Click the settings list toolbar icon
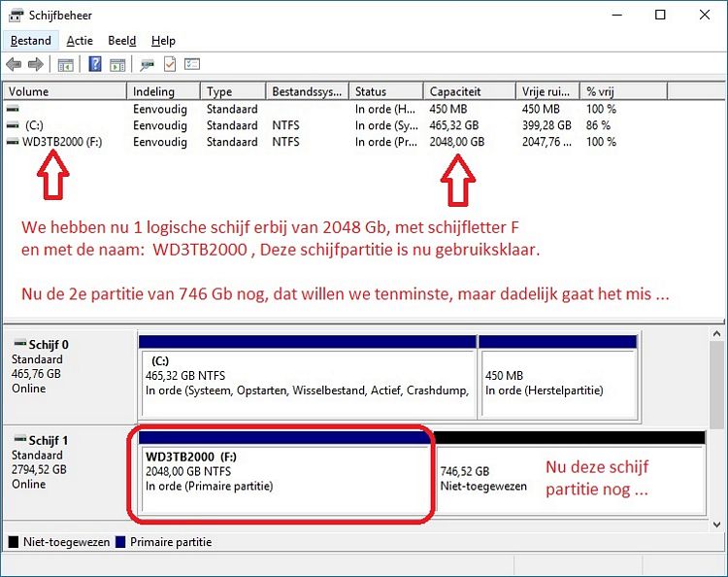728x577 pixels. click(192, 64)
